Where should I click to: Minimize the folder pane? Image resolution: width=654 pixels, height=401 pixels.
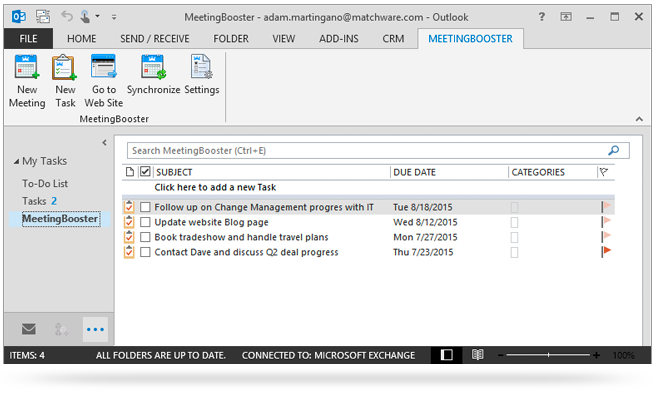click(104, 142)
